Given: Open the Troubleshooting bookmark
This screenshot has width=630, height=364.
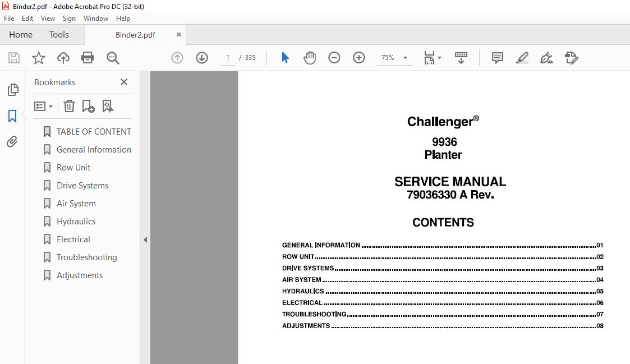Looking at the screenshot, I should tap(87, 257).
